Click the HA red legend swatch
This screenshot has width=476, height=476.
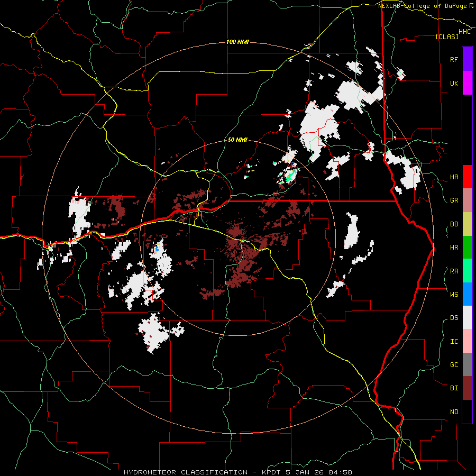467,177
